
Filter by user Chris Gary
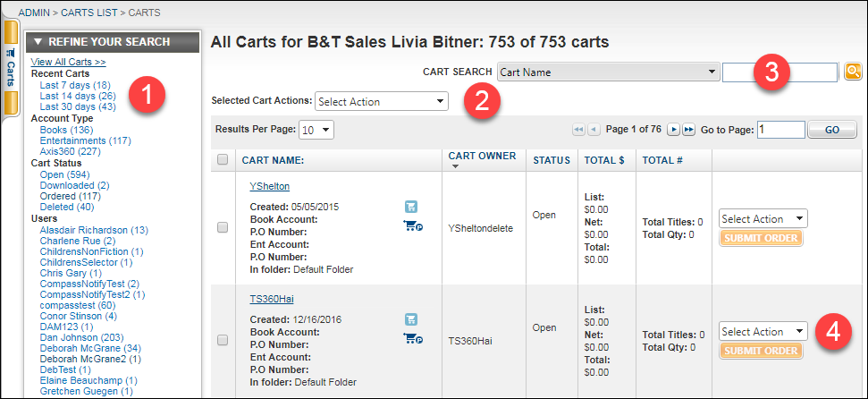(x=71, y=273)
